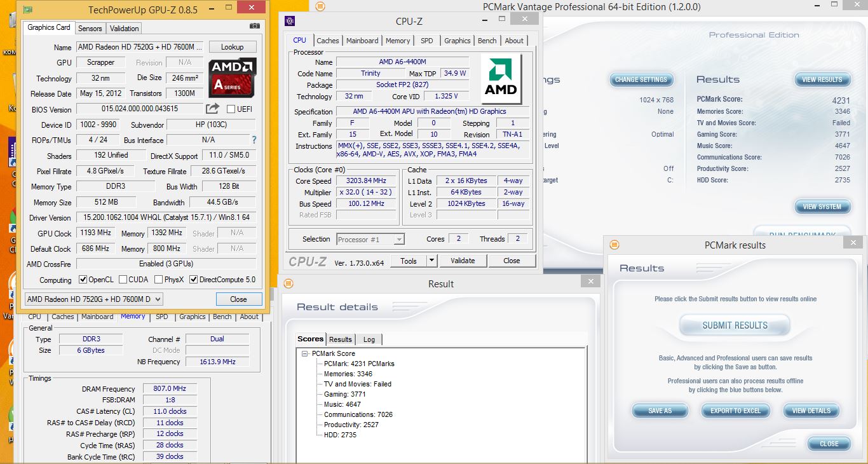The image size is (868, 464).
Task: Click the SUBMIT RESULTS button
Action: point(735,325)
